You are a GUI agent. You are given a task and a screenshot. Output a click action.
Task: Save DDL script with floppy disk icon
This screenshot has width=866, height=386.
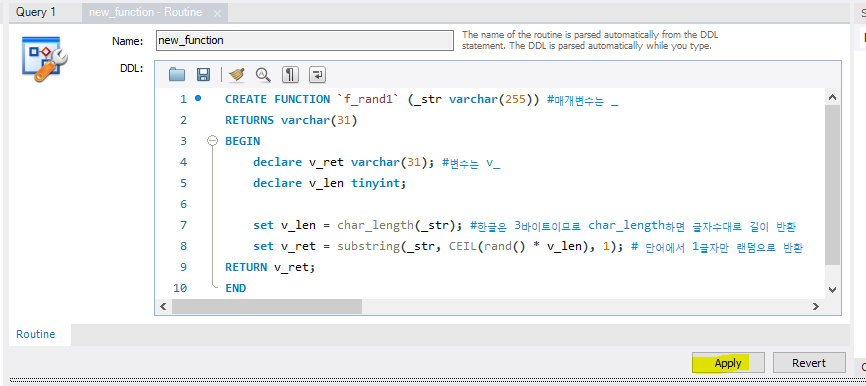(203, 75)
